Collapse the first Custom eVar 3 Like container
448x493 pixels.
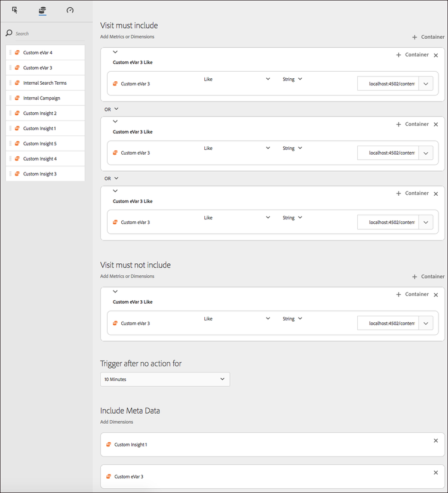115,53
